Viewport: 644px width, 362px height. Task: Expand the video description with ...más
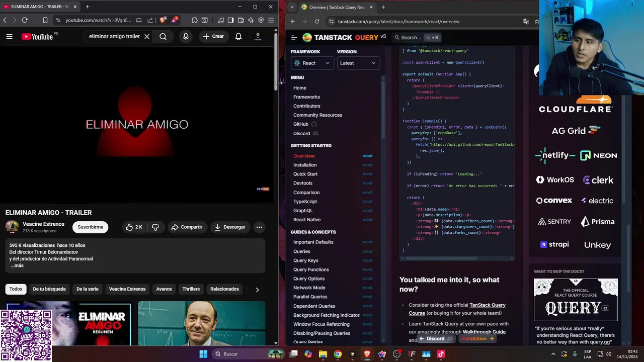point(17,265)
